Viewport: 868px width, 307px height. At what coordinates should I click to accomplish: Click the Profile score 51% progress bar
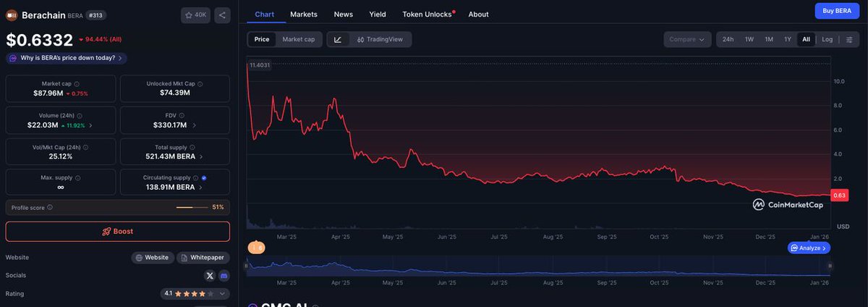click(192, 207)
